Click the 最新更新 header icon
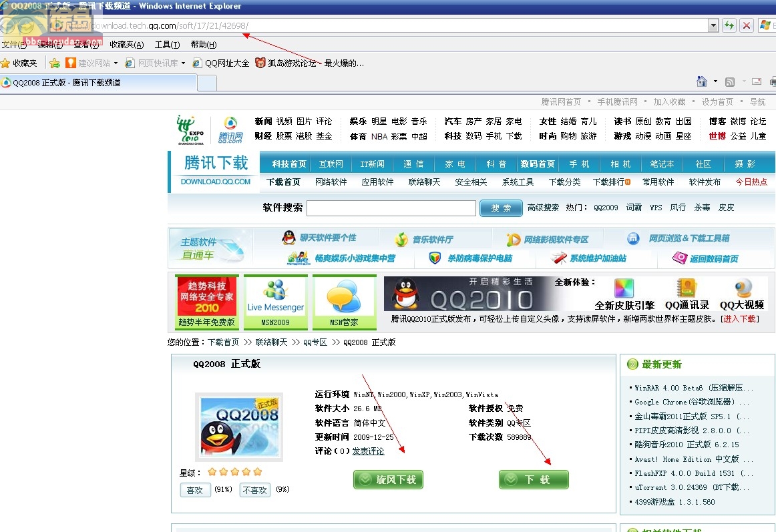776x532 pixels. pyautogui.click(x=632, y=364)
